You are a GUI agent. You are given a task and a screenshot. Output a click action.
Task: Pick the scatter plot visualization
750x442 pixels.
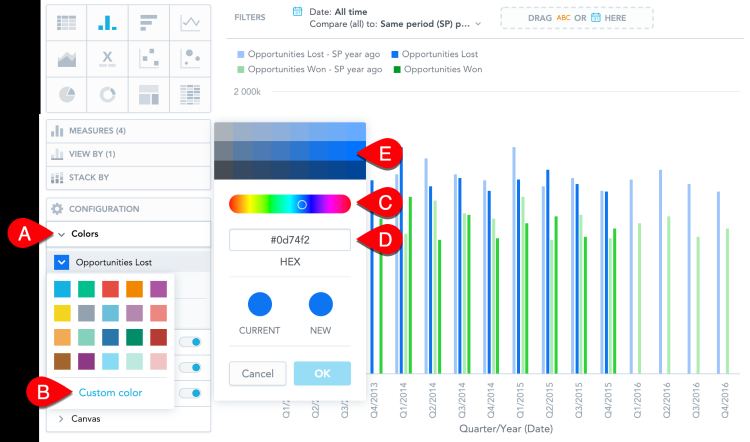149,59
